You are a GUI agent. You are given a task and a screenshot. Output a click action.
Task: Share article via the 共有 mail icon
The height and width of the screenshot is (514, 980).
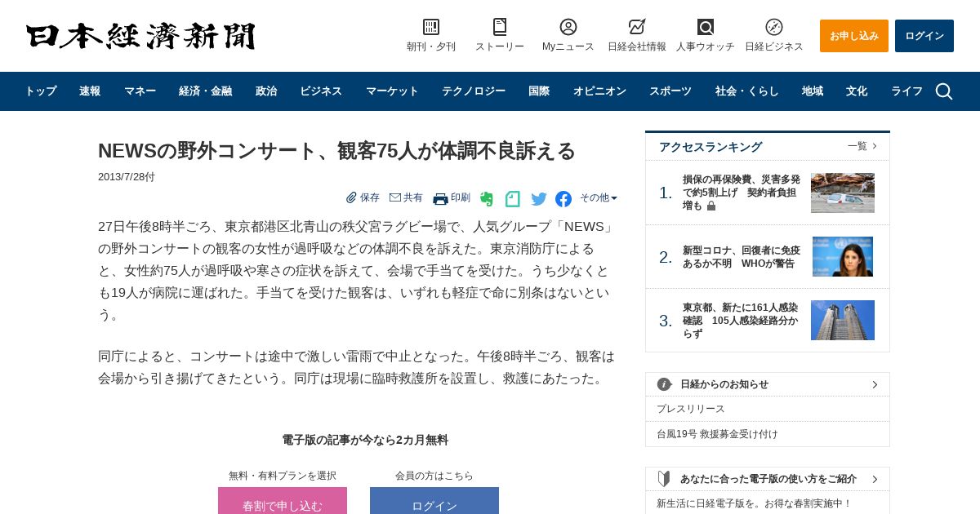pos(395,197)
